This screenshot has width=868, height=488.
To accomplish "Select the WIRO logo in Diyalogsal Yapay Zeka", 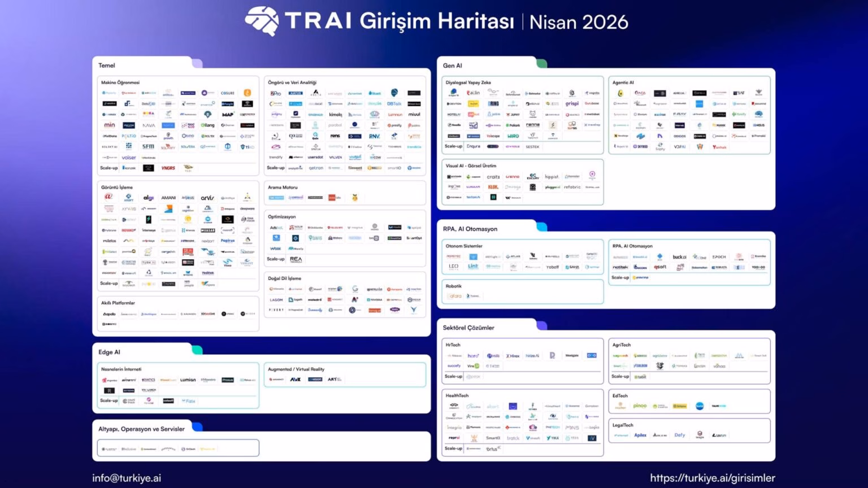I will click(x=513, y=136).
